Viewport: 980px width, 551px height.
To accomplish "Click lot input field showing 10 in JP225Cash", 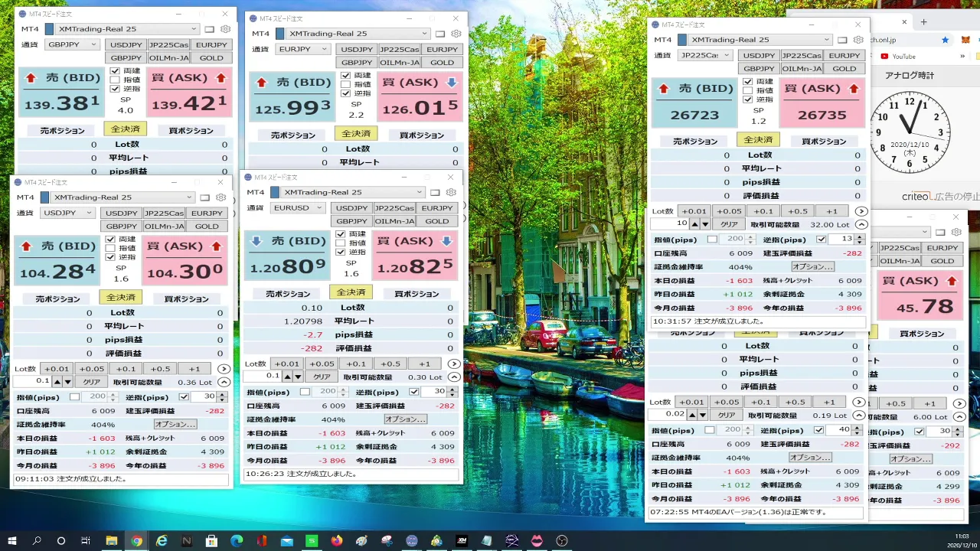I will [x=669, y=224].
